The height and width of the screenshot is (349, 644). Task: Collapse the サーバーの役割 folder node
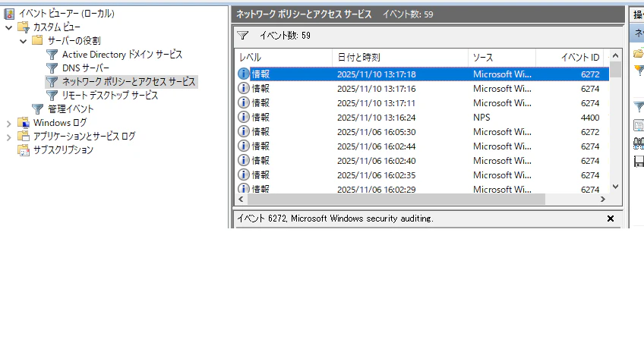[x=23, y=41]
